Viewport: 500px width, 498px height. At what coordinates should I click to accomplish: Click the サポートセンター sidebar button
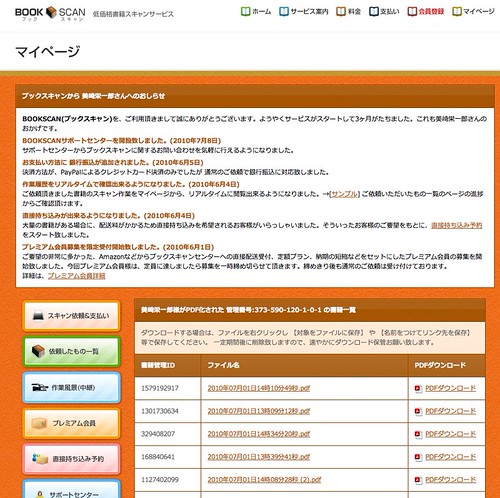[71, 490]
